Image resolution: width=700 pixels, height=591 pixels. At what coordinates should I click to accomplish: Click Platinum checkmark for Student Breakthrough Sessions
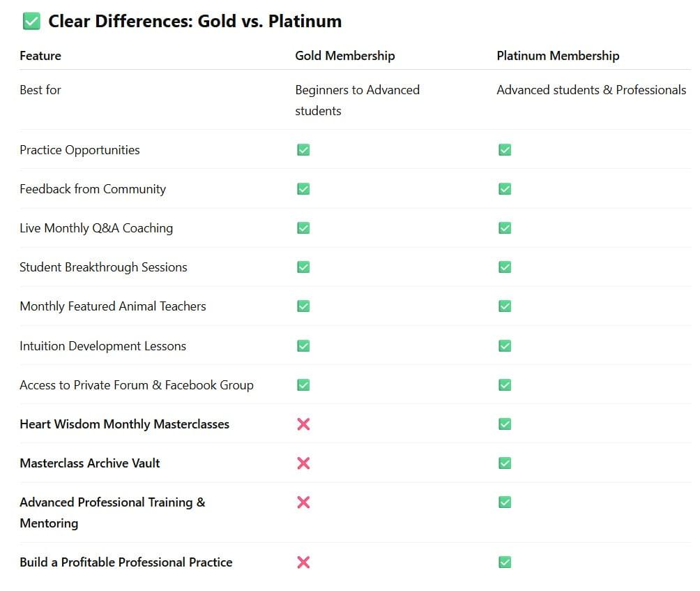[x=505, y=267]
